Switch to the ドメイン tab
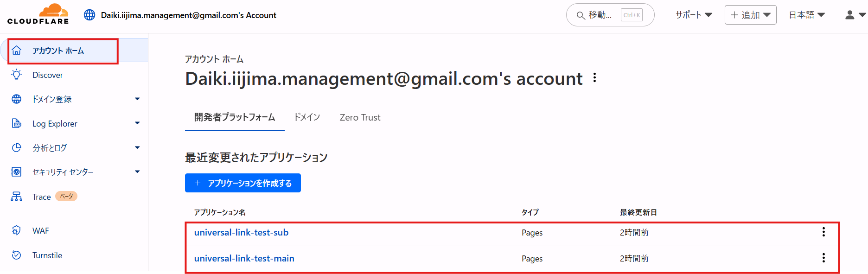Viewport: 868px width, 274px height. [x=307, y=117]
